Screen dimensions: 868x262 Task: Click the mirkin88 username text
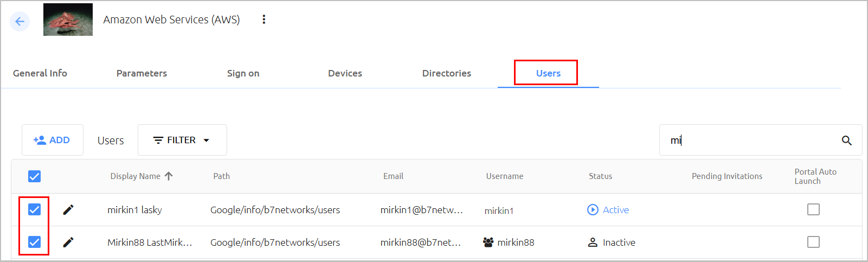516,242
